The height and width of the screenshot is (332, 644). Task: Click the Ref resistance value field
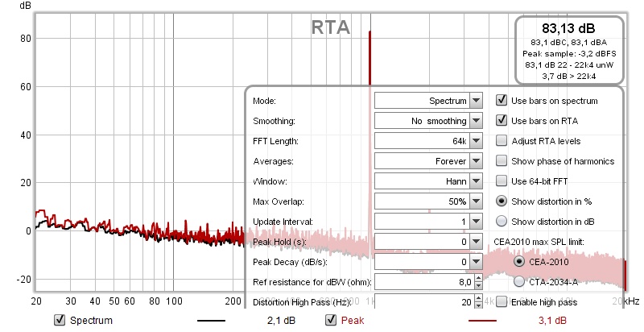(x=422, y=281)
